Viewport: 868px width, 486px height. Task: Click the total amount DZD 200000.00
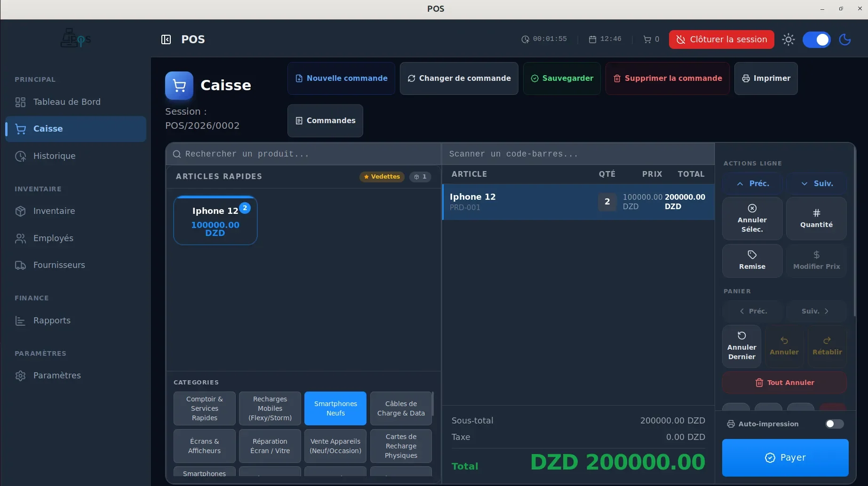(618, 462)
